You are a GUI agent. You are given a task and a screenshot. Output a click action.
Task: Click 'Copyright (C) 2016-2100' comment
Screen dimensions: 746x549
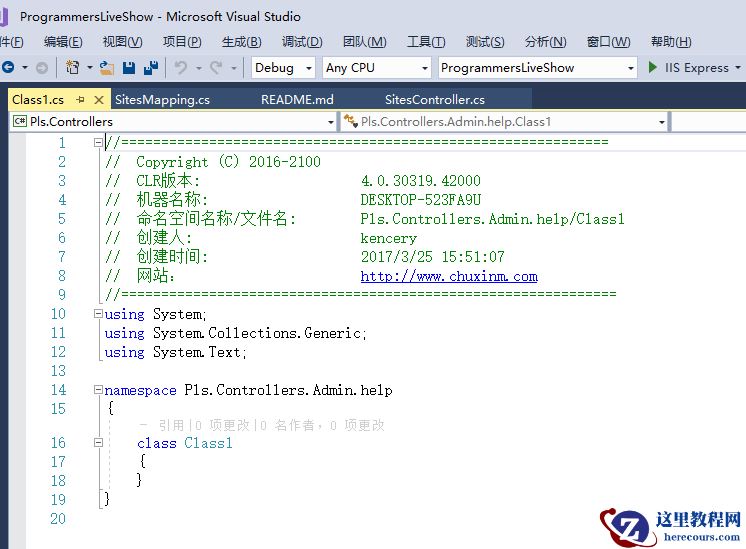228,162
